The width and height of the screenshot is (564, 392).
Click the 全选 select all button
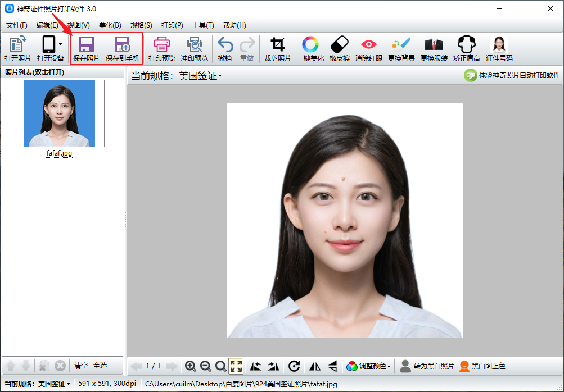point(100,366)
